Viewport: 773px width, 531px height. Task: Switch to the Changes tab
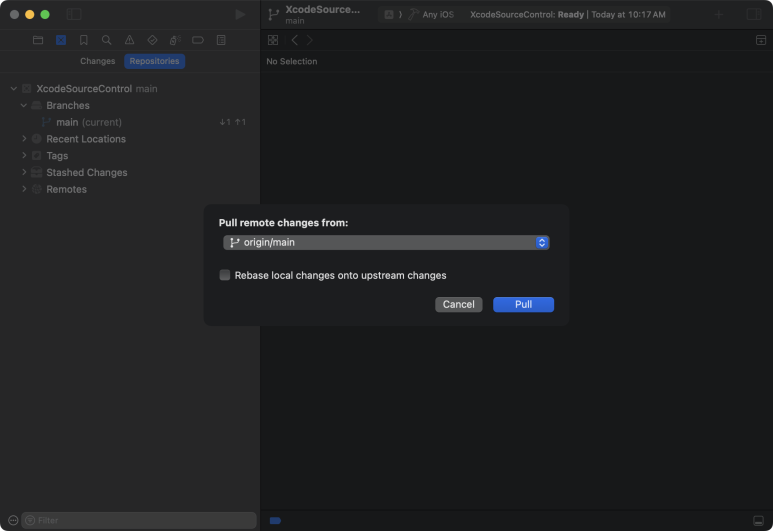[x=98, y=61]
